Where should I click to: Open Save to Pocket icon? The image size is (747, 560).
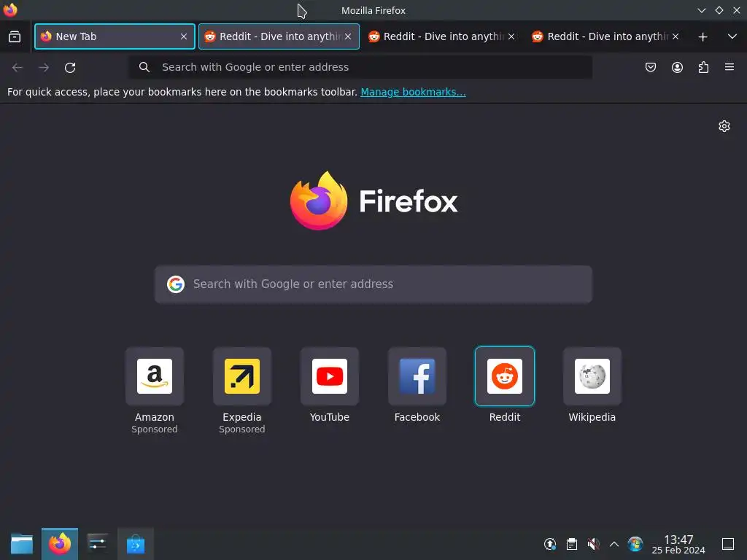point(650,67)
